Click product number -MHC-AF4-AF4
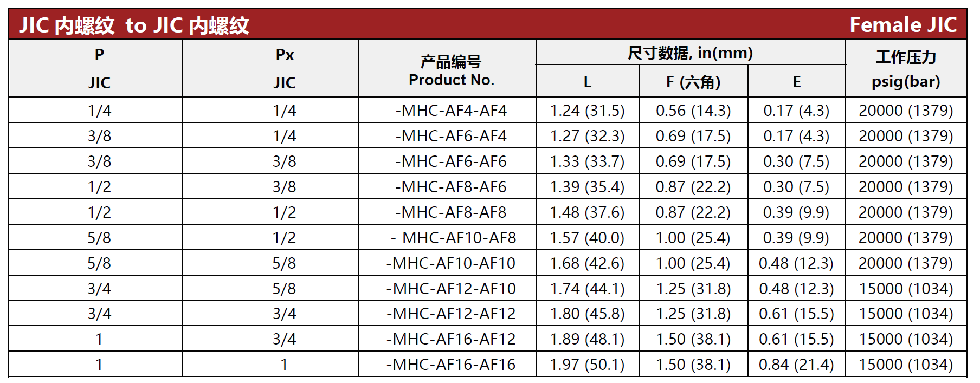This screenshot has width=980, height=383. coord(451,111)
